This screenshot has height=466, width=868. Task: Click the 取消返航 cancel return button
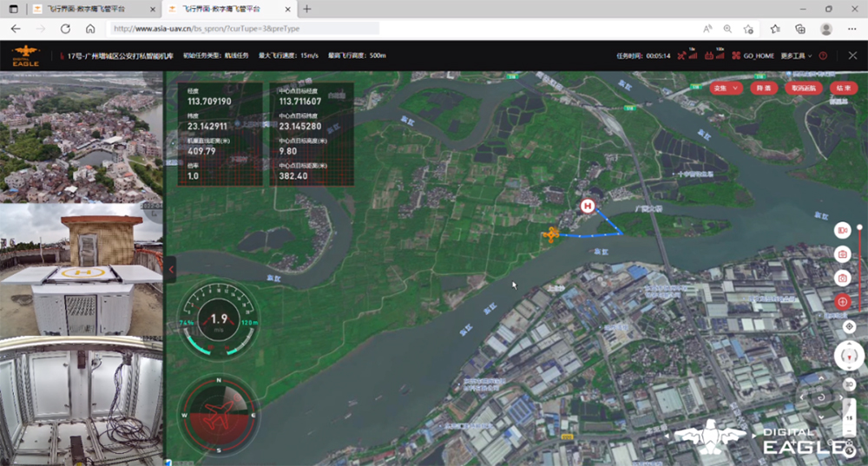tap(804, 89)
